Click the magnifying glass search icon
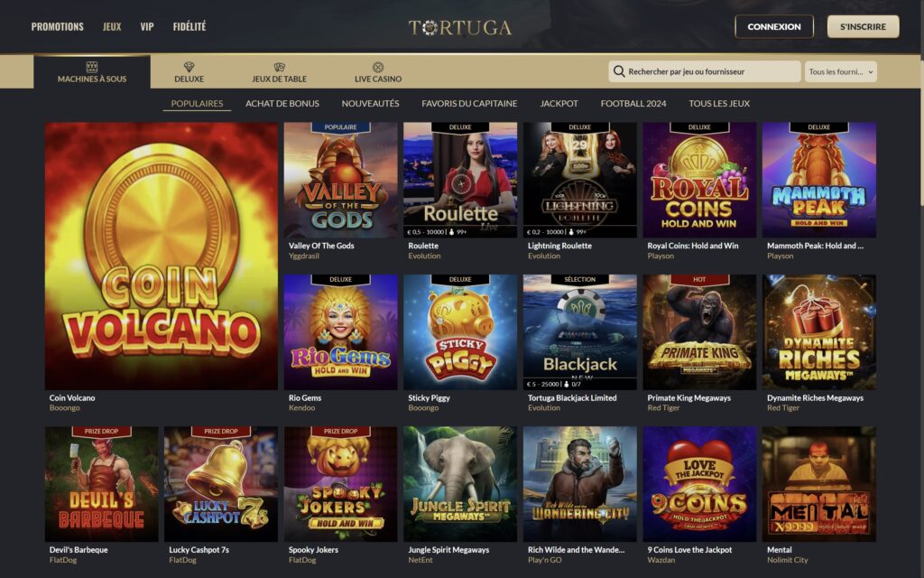This screenshot has width=924, height=578. 619,71
